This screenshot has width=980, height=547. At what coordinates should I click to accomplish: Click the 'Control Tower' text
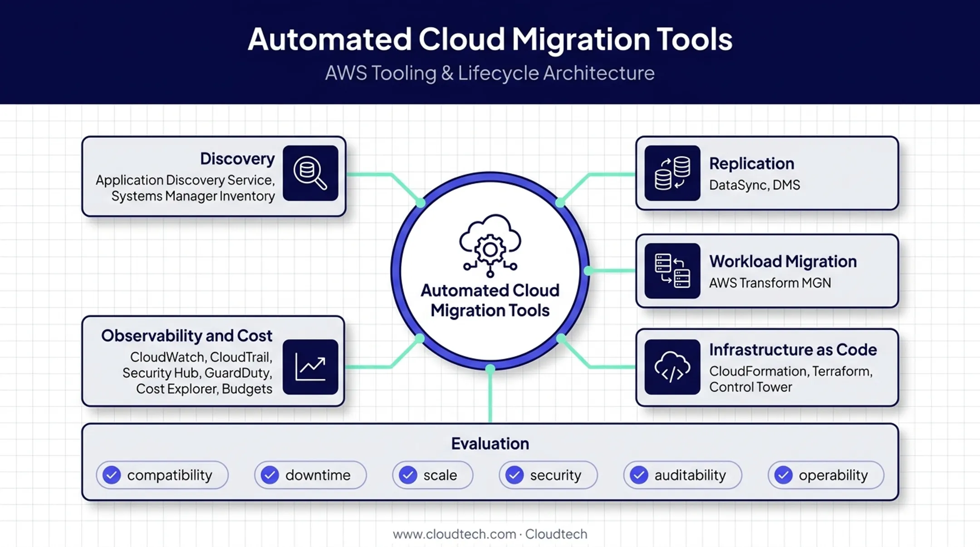pyautogui.click(x=751, y=387)
